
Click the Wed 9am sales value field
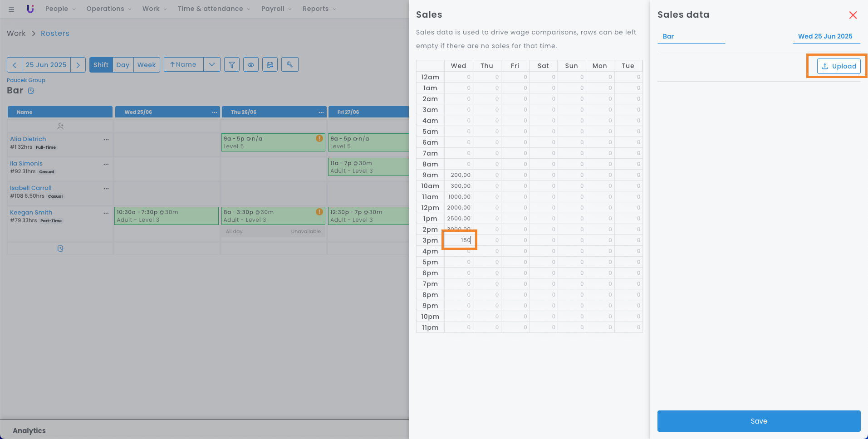(x=459, y=175)
